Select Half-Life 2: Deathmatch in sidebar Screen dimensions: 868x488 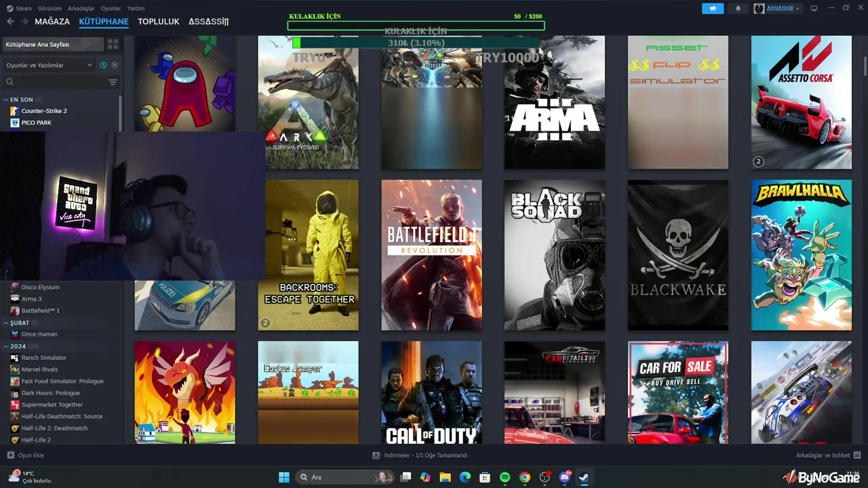click(55, 428)
